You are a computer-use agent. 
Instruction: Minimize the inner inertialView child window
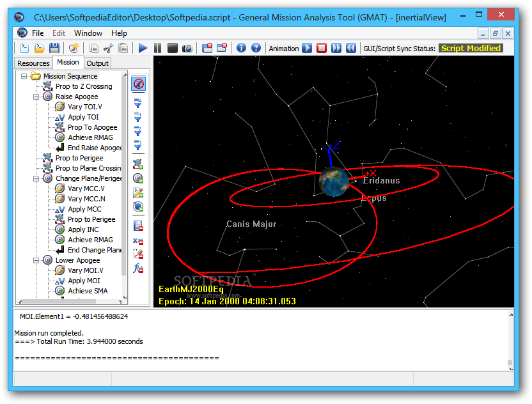coord(483,33)
